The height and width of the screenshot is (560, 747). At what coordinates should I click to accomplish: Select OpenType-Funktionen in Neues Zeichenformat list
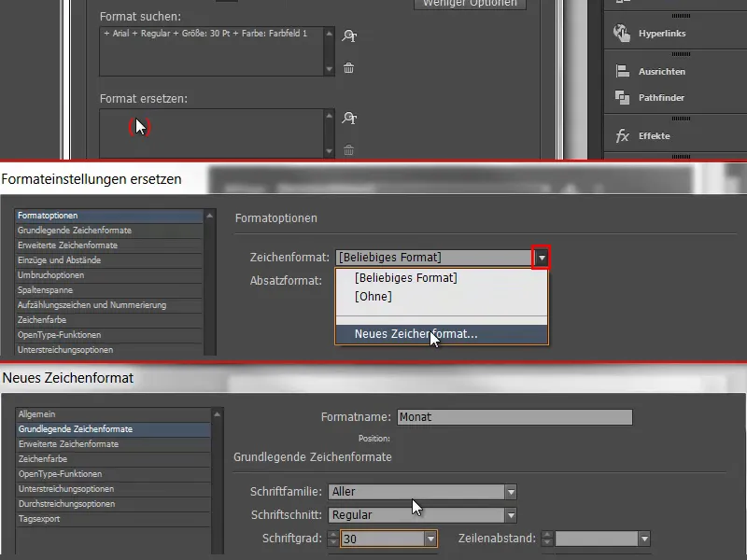[113, 474]
